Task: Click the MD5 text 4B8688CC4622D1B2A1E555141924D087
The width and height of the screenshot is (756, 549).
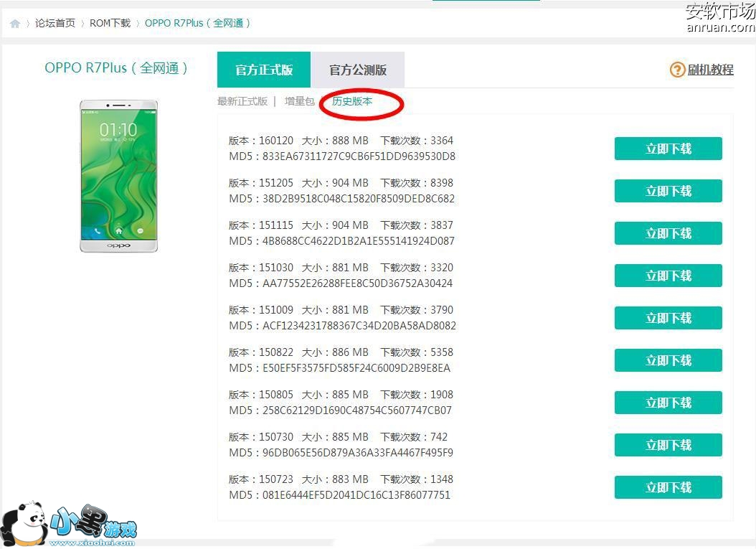Action: click(358, 240)
